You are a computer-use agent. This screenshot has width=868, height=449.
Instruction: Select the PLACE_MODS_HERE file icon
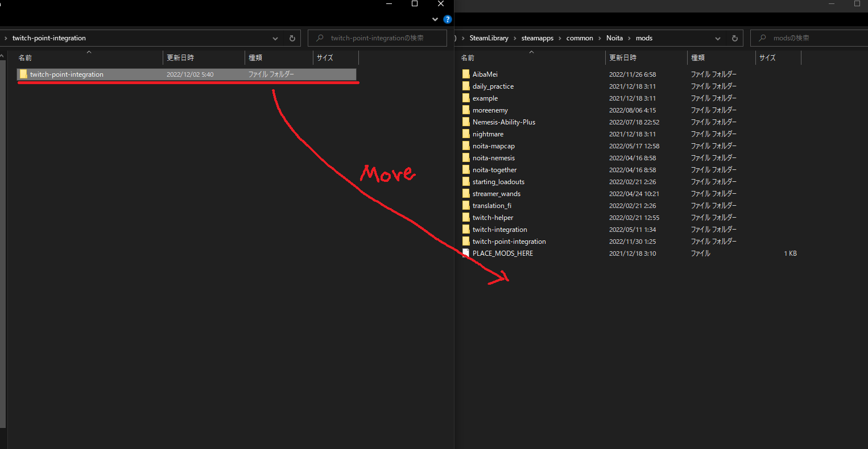tap(466, 253)
